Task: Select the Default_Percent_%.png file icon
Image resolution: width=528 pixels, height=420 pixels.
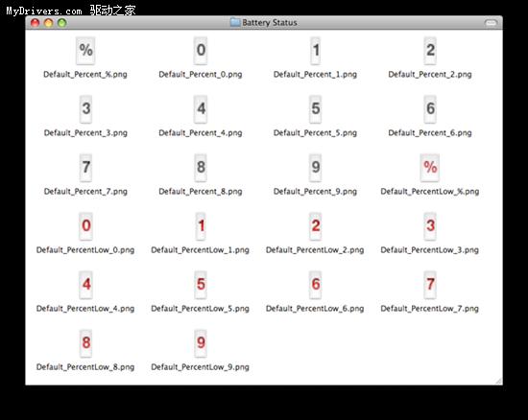Action: click(85, 51)
